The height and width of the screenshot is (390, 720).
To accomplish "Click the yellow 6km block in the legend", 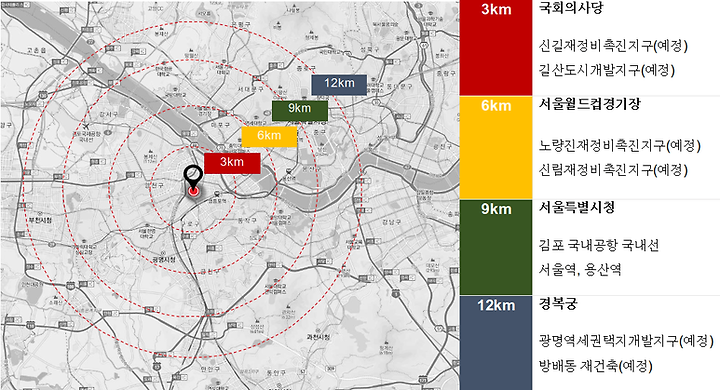I will click(496, 147).
